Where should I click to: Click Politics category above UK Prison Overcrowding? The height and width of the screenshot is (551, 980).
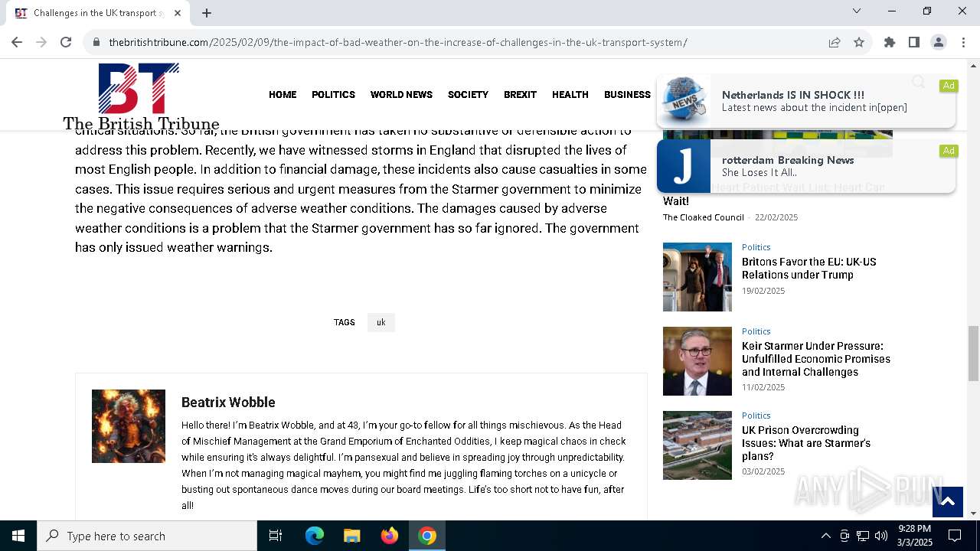point(756,416)
